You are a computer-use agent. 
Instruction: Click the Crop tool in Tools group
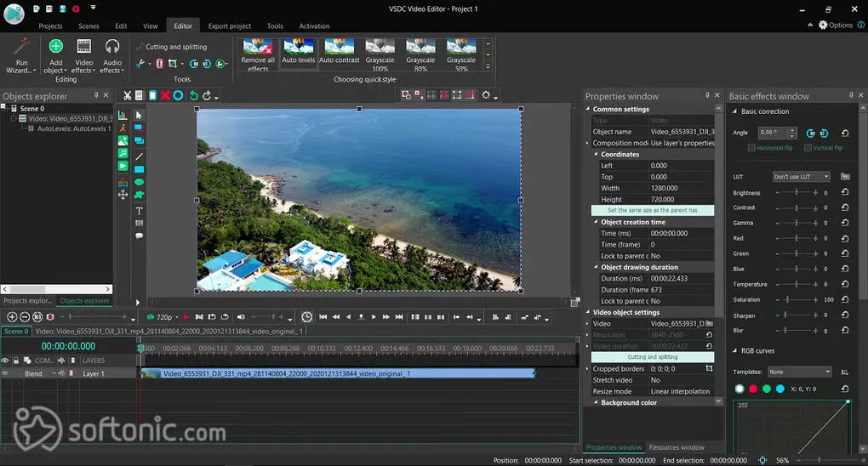tap(173, 64)
